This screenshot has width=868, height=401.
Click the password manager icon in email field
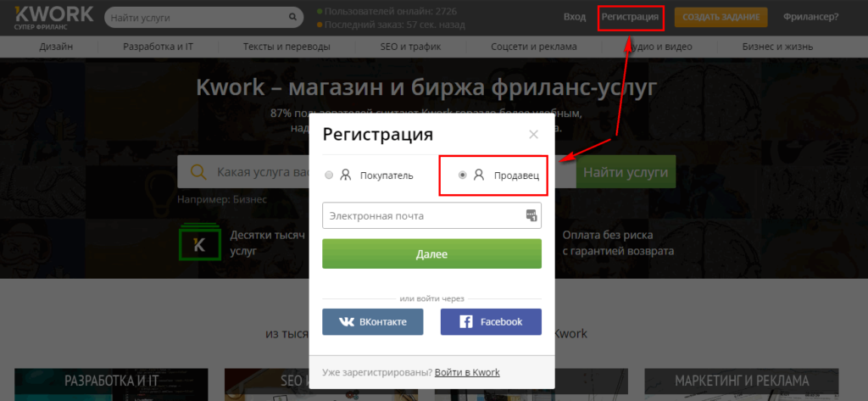pos(531,215)
